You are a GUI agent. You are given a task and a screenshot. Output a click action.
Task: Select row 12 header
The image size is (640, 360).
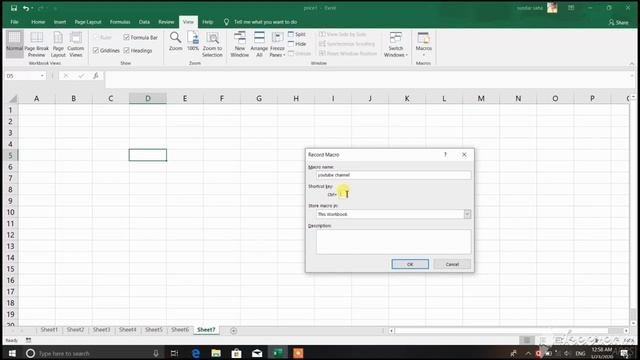point(11,235)
